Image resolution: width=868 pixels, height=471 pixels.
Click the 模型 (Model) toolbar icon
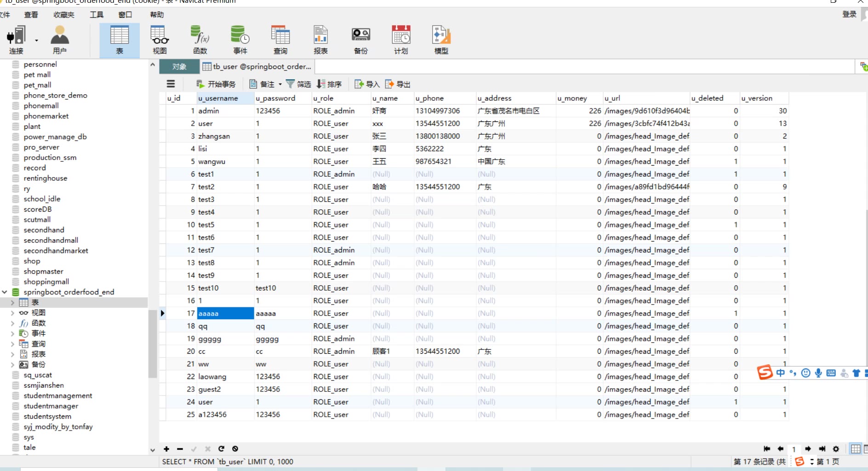pyautogui.click(x=441, y=40)
